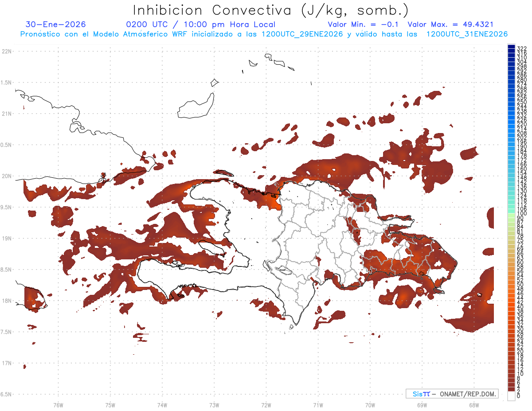
Task: Click the '1200UTC_29ENE2026' initialization timestamp
Action: pos(302,34)
